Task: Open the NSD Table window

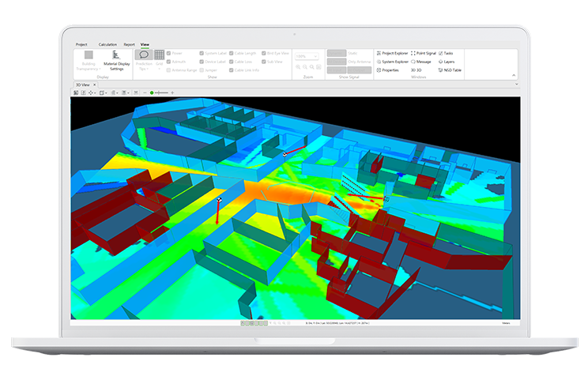Action: point(450,70)
